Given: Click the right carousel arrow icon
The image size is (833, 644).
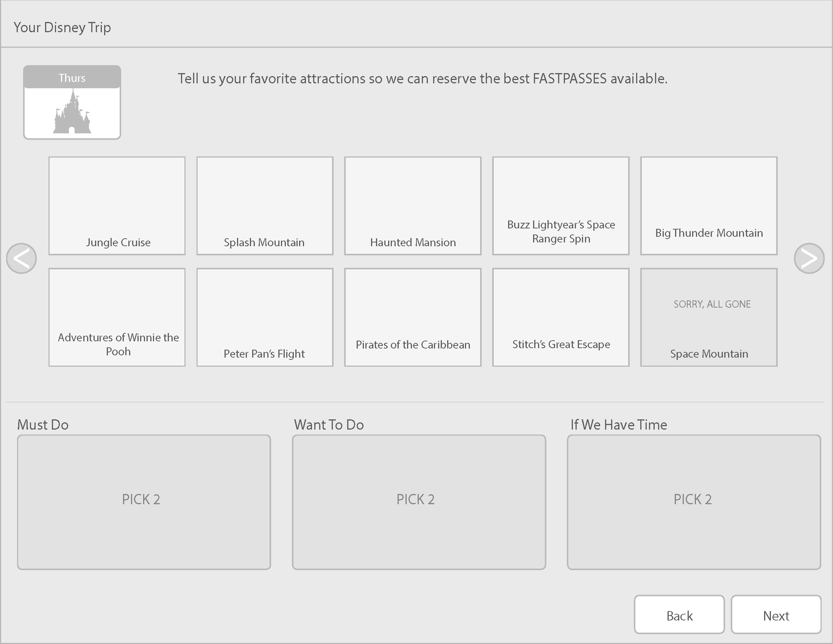Looking at the screenshot, I should (809, 258).
